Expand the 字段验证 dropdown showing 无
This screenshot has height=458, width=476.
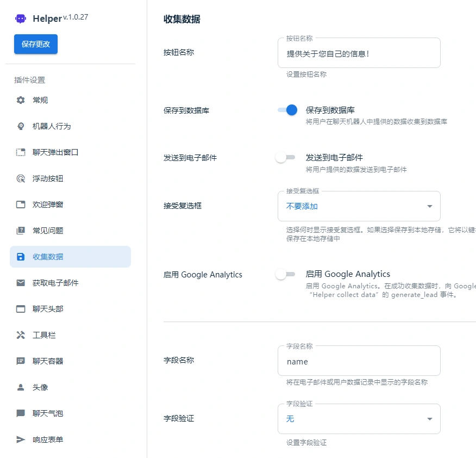pyautogui.click(x=359, y=419)
